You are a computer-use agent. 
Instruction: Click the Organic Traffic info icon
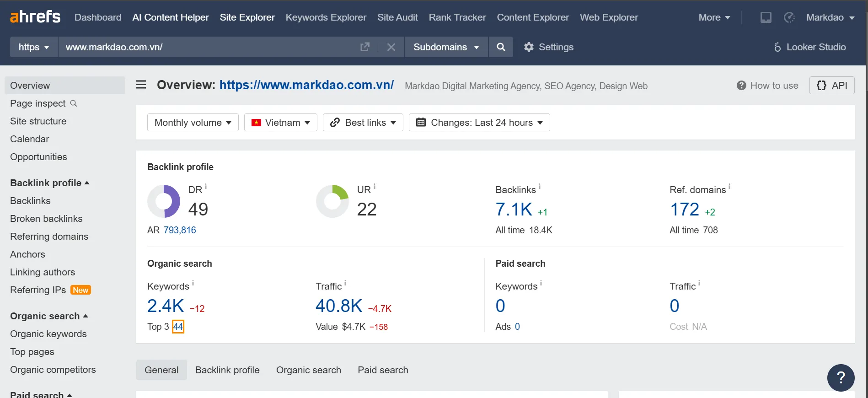click(x=345, y=283)
